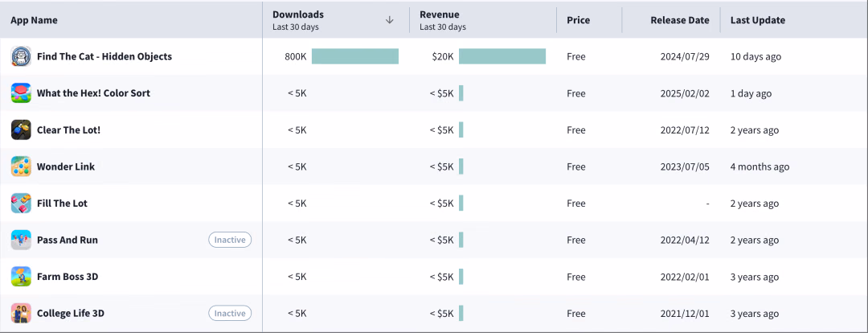This screenshot has height=333, width=868.
Task: Select release date 2025/02/02
Action: coord(685,93)
